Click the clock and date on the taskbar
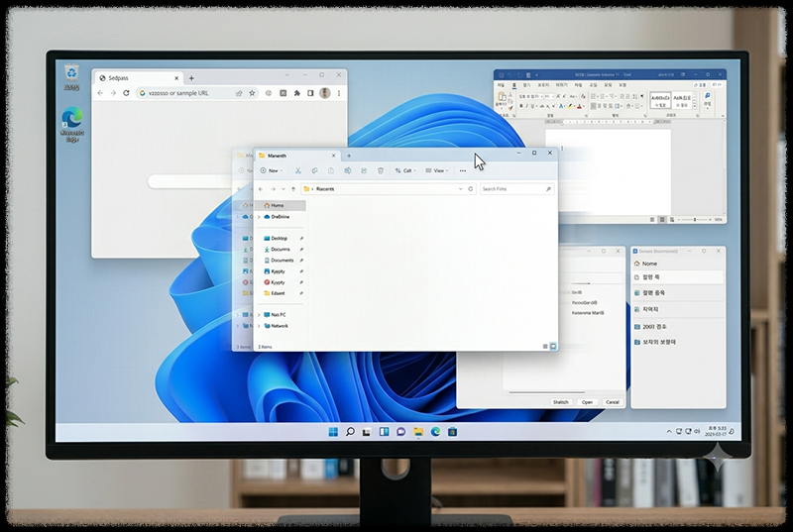 click(x=717, y=432)
